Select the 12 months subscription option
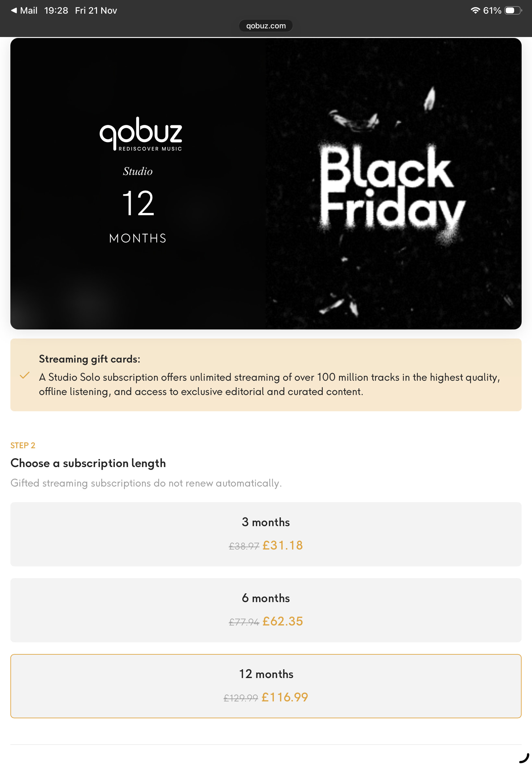The image size is (532, 766). (x=266, y=686)
